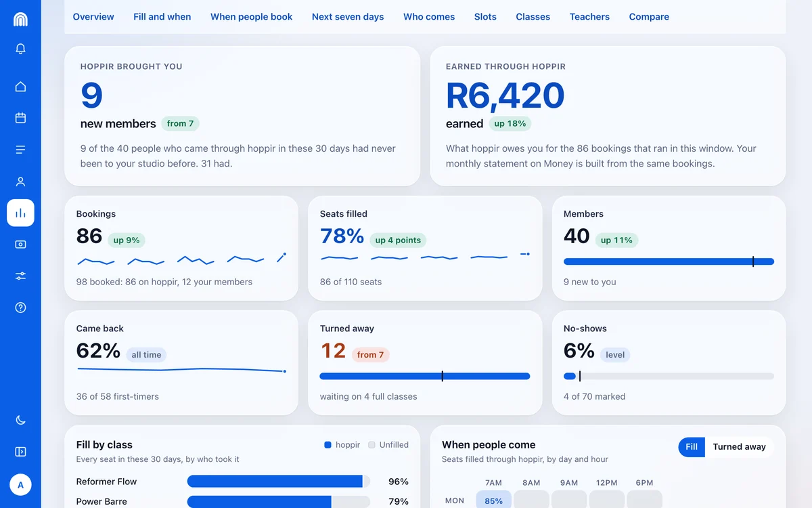Open the Slots tab
Viewport: 812px width, 508px height.
(485, 17)
